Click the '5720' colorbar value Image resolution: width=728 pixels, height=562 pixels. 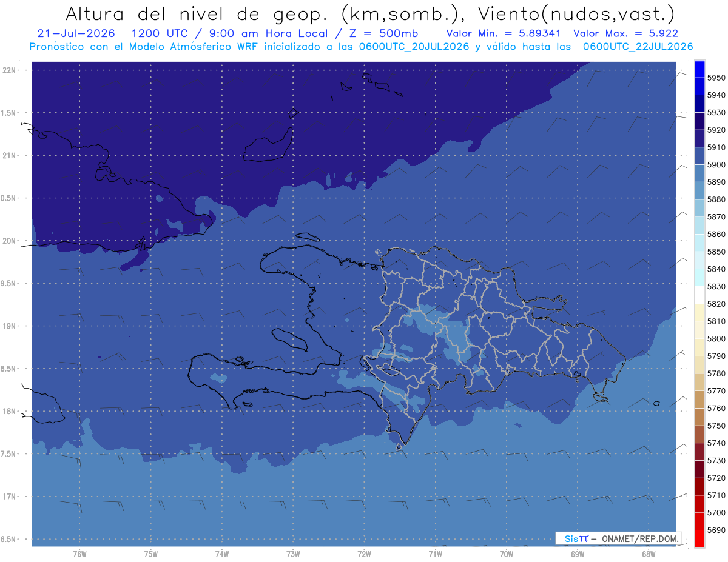(x=716, y=478)
